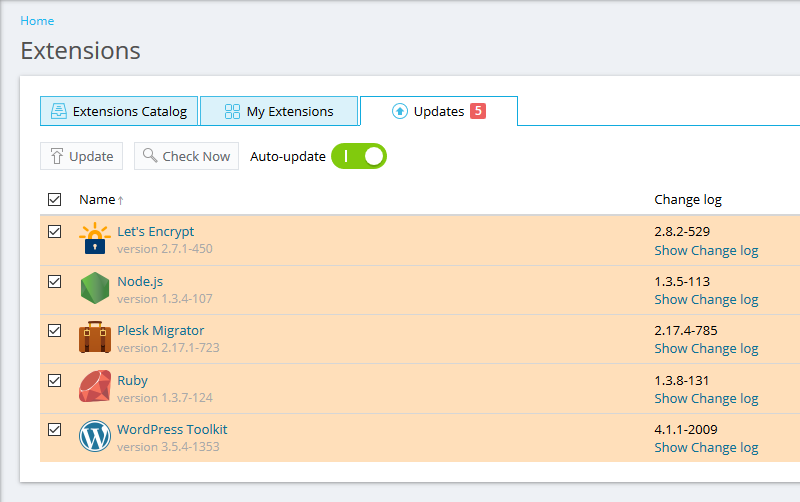
Task: Open the Plesk Migrator extension link
Action: pos(161,331)
